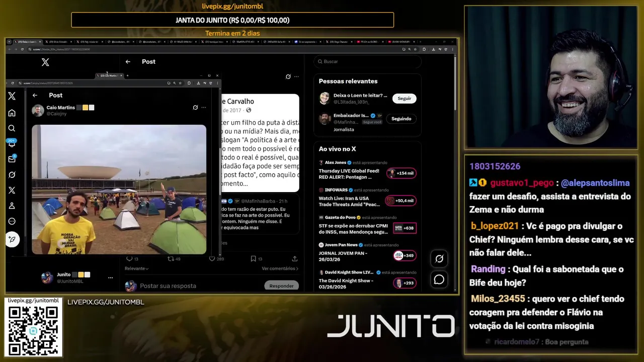
Task: Switch to KIM KATAGUIRI YouTube tab
Action: point(401,42)
